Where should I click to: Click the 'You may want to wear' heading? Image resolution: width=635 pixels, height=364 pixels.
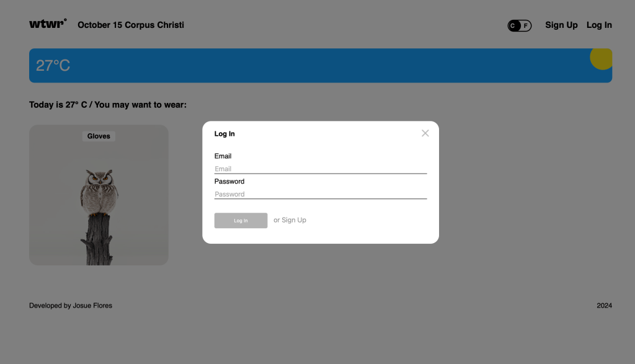click(108, 105)
